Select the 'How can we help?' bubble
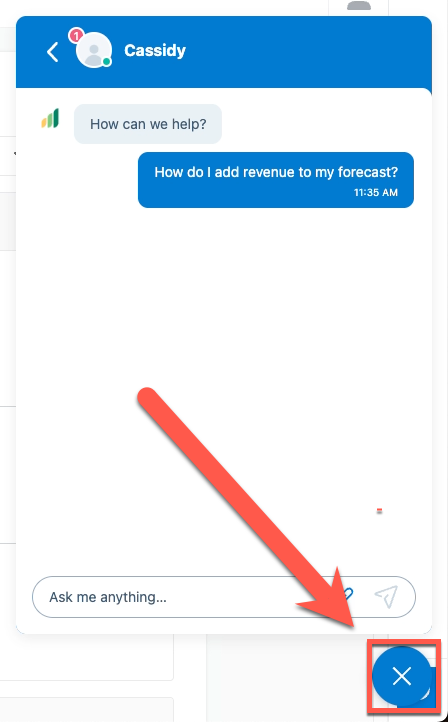The width and height of the screenshot is (448, 722). pyautogui.click(x=148, y=124)
